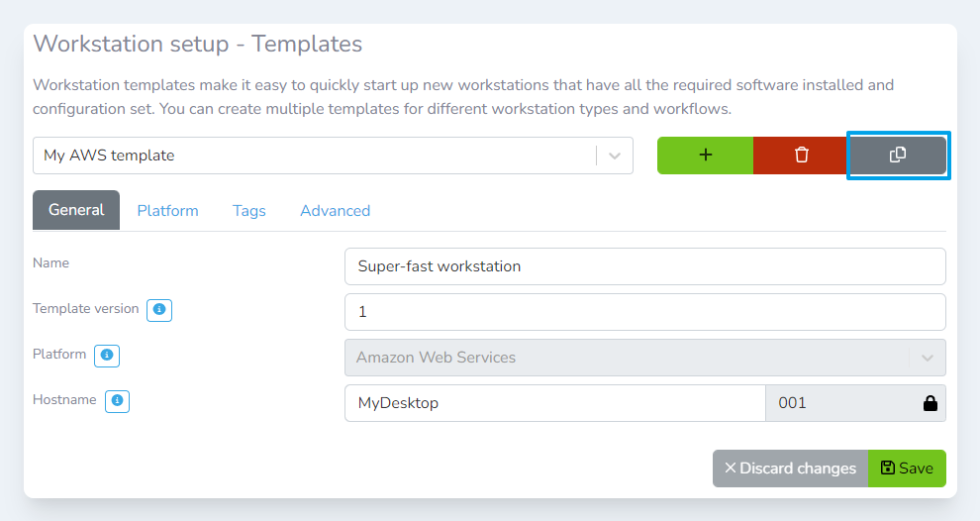
Task: Select the General tab
Action: pyautogui.click(x=76, y=211)
